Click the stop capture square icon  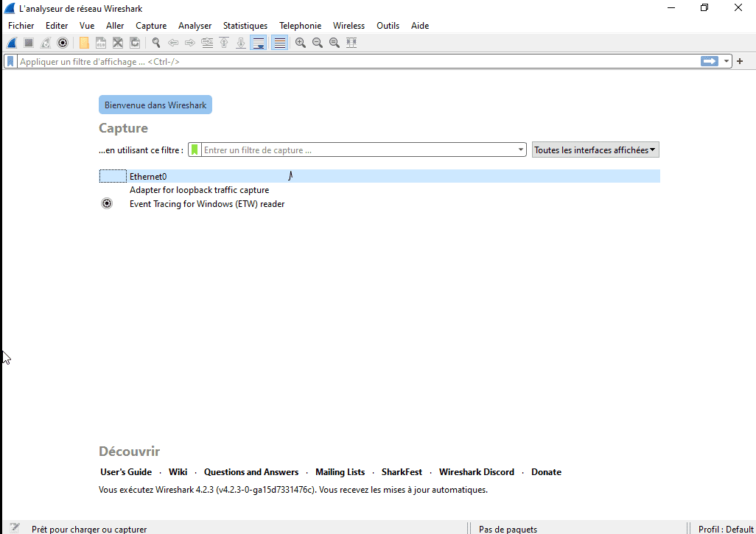(29, 43)
